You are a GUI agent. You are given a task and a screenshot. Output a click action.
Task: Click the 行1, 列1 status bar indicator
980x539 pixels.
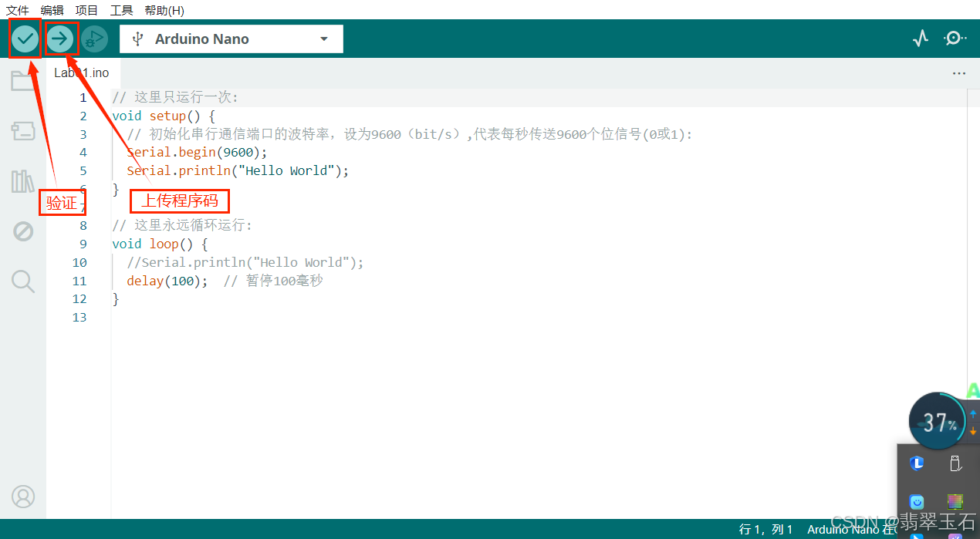click(x=766, y=529)
